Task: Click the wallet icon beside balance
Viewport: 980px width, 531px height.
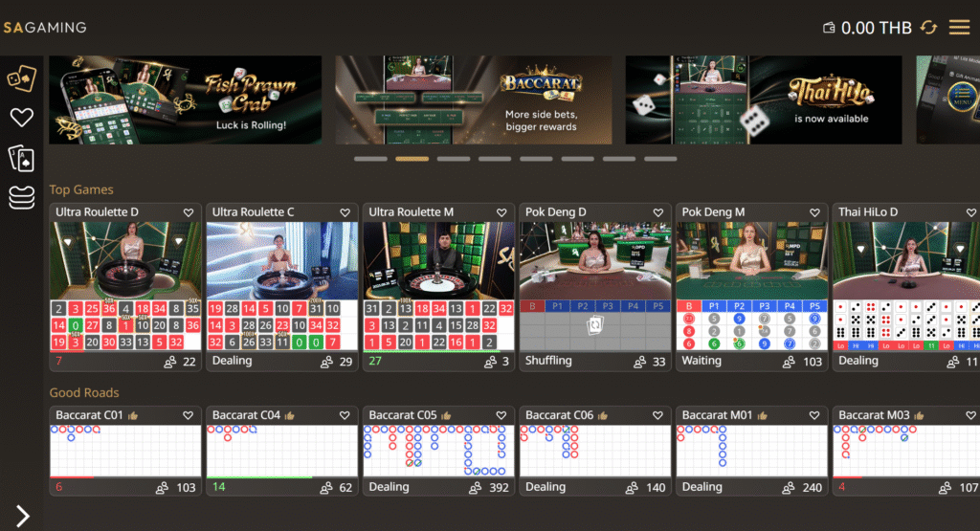Action: coord(829,28)
